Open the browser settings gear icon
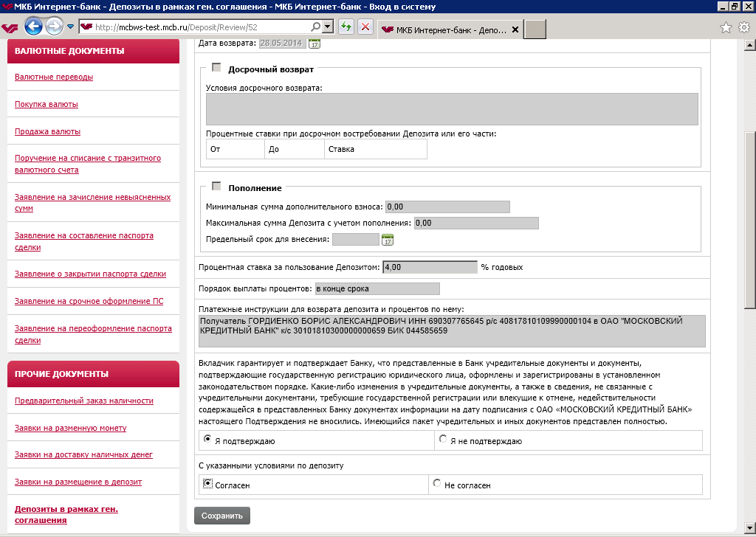The height and width of the screenshot is (537, 756). point(744,27)
